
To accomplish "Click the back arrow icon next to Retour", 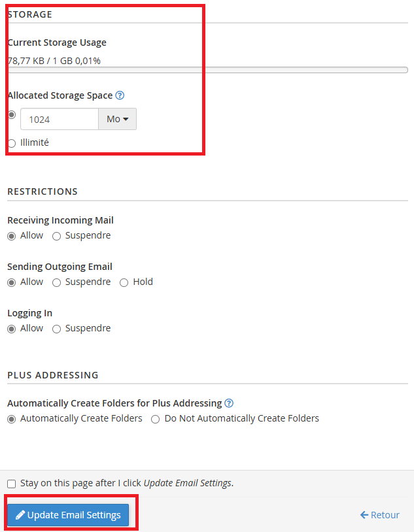I will [x=364, y=515].
